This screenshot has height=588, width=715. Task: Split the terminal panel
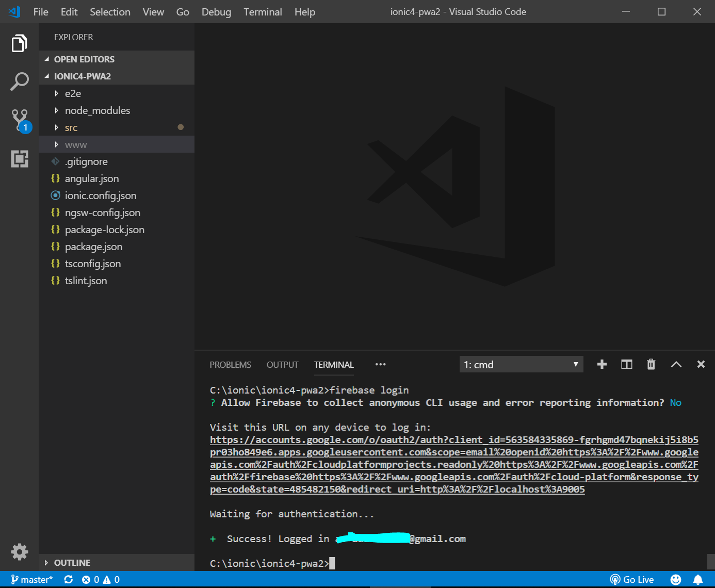(x=626, y=365)
